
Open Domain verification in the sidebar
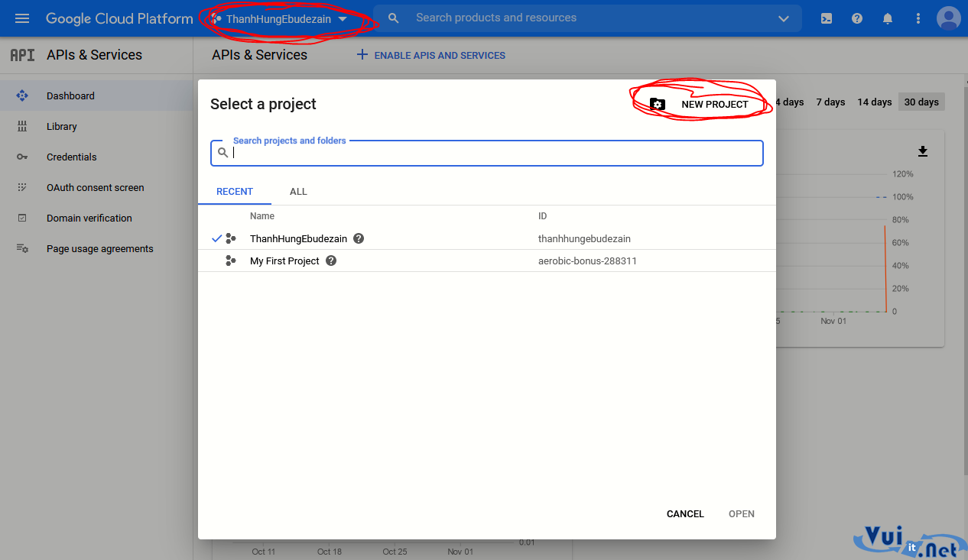tap(96, 218)
